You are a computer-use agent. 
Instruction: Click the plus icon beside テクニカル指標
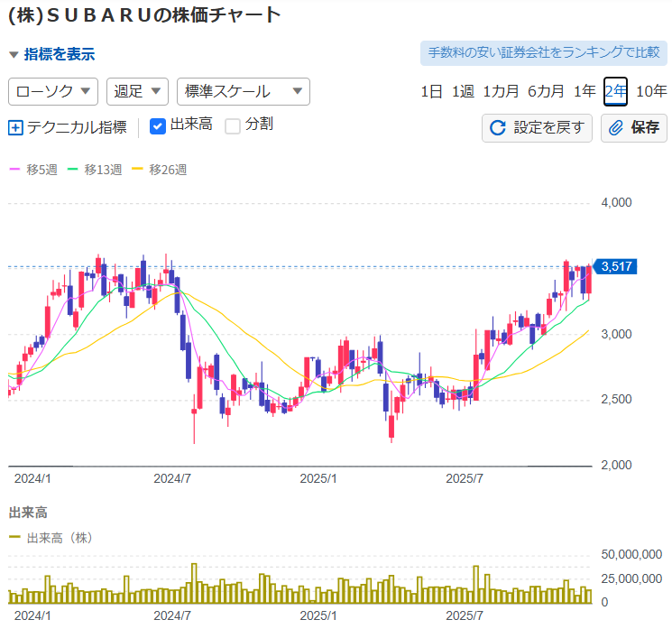click(x=15, y=127)
